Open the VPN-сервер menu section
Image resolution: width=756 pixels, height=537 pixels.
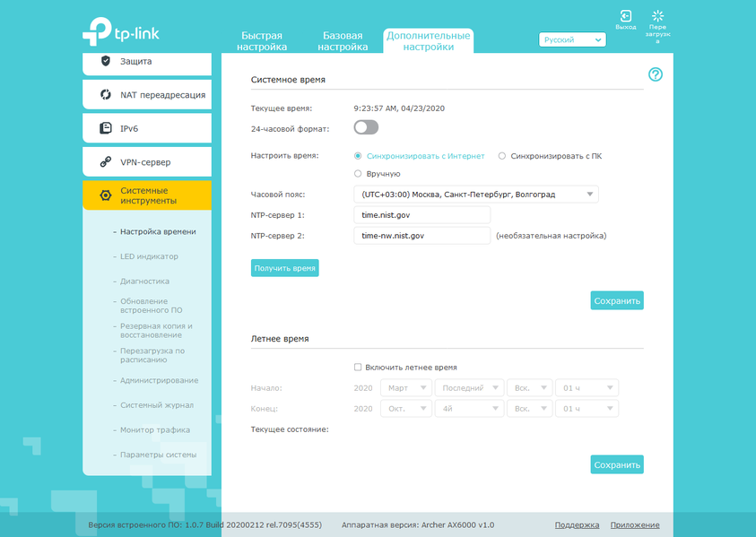pyautogui.click(x=147, y=162)
